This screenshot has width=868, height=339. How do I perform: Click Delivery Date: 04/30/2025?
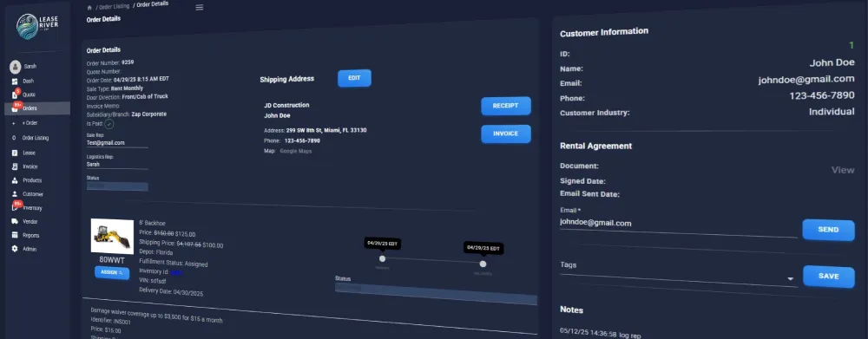(x=171, y=292)
